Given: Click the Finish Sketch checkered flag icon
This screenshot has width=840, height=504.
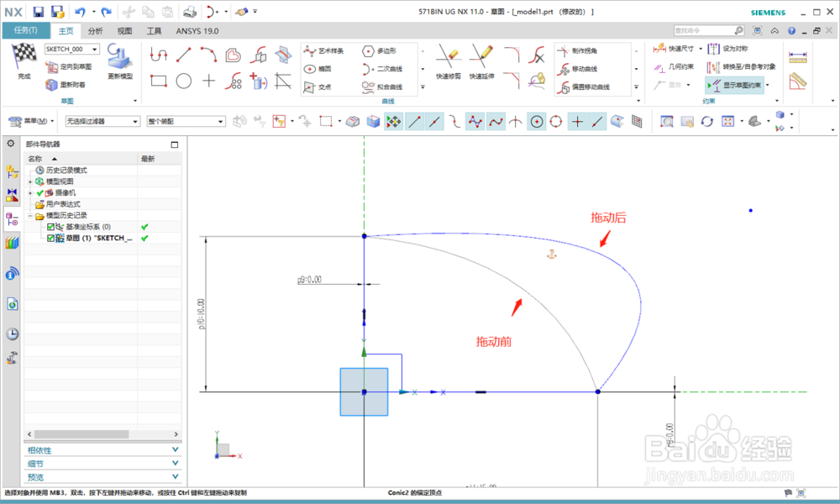Looking at the screenshot, I should (x=24, y=55).
